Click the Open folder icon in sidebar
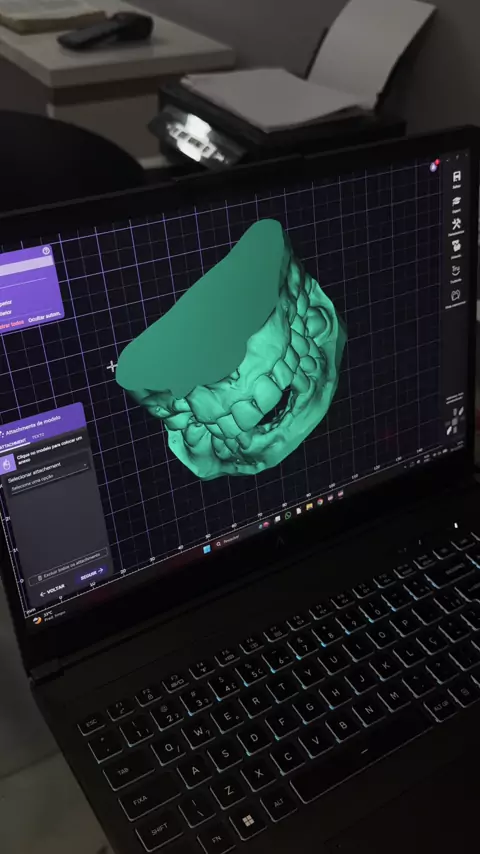The height and width of the screenshot is (854, 480). (x=457, y=201)
